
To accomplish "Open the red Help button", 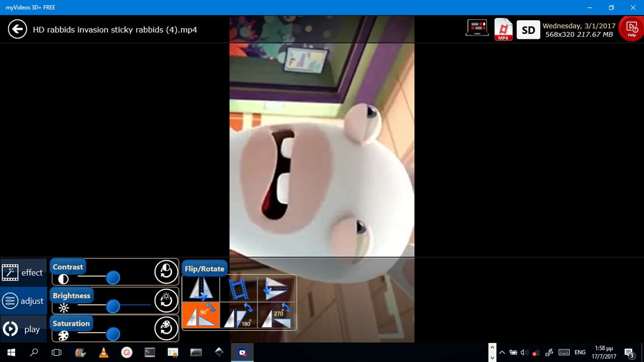I will pos(631,29).
